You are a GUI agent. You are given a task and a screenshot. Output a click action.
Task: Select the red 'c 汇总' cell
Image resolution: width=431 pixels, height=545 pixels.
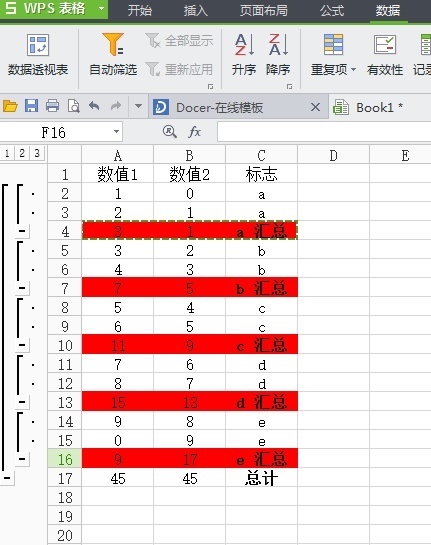[x=261, y=345]
